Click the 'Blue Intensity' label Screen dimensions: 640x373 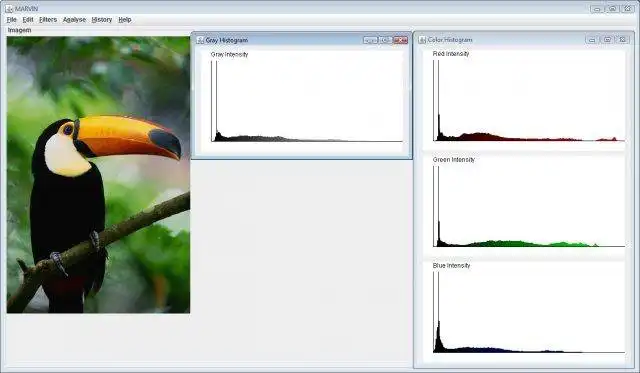click(451, 266)
